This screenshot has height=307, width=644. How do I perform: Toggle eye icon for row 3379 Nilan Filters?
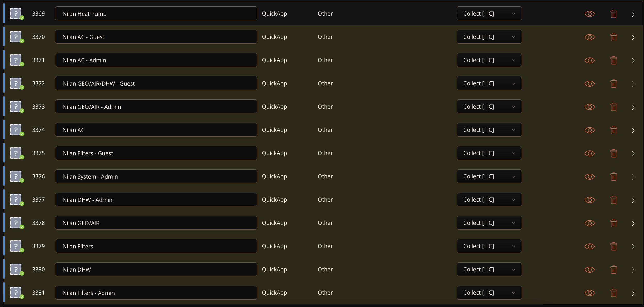pos(590,246)
